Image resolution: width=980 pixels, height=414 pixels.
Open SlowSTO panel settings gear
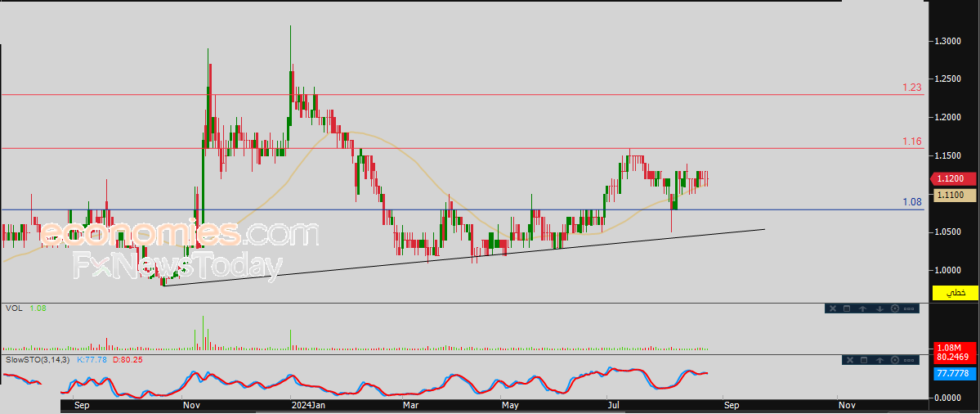(895, 360)
